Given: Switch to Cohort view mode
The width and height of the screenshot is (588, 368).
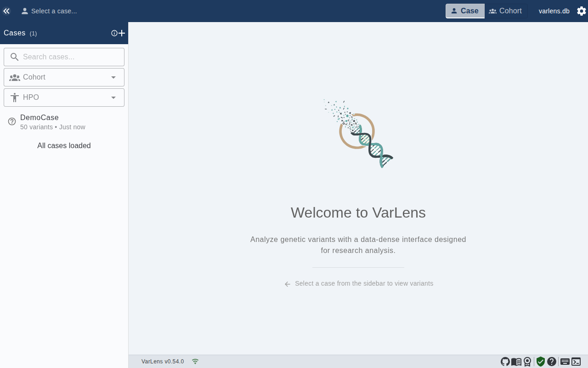Looking at the screenshot, I should point(506,11).
